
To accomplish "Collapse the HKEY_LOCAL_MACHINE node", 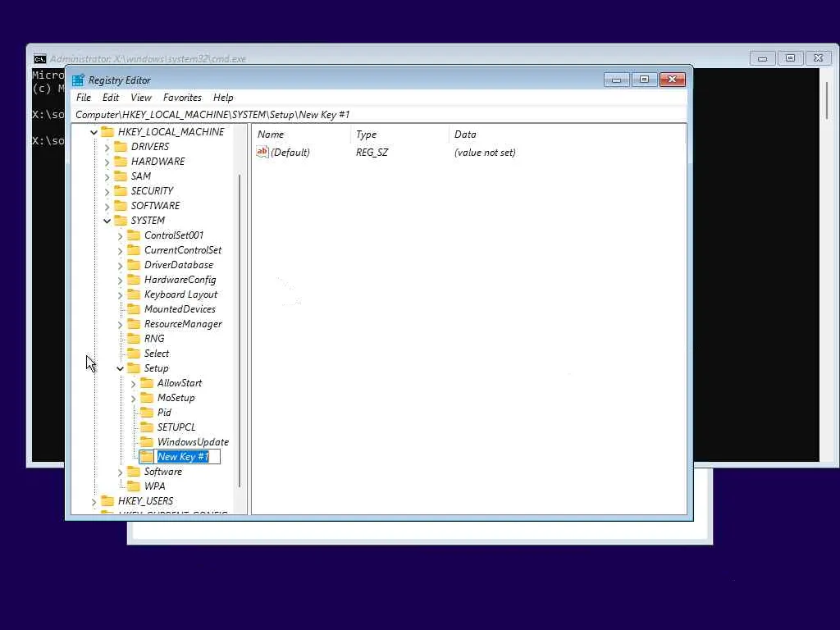I will point(94,132).
